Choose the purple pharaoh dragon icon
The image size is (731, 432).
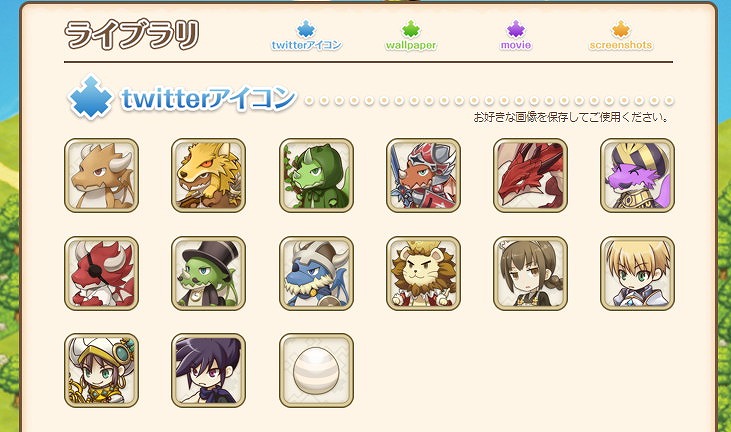click(637, 175)
